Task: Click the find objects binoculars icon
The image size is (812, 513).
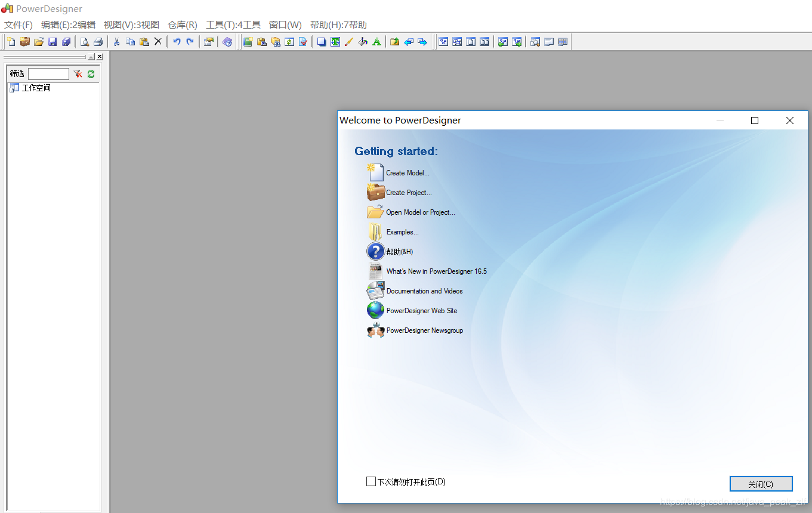Action: [x=275, y=42]
